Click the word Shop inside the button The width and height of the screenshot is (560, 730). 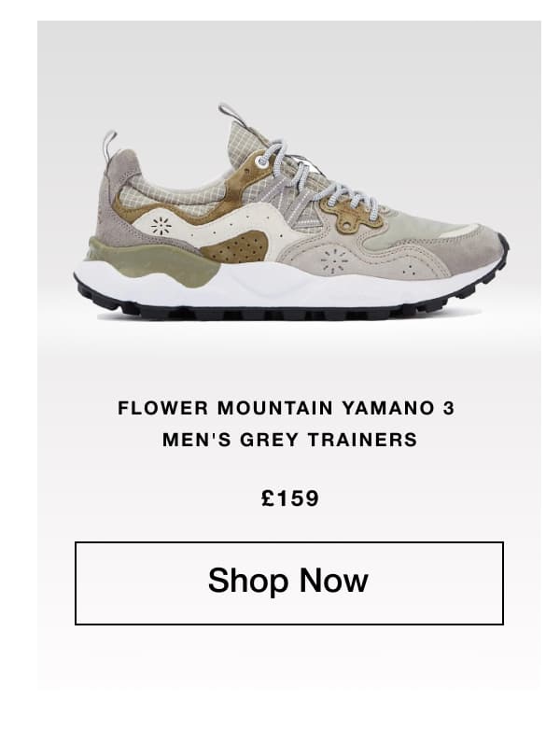click(248, 582)
